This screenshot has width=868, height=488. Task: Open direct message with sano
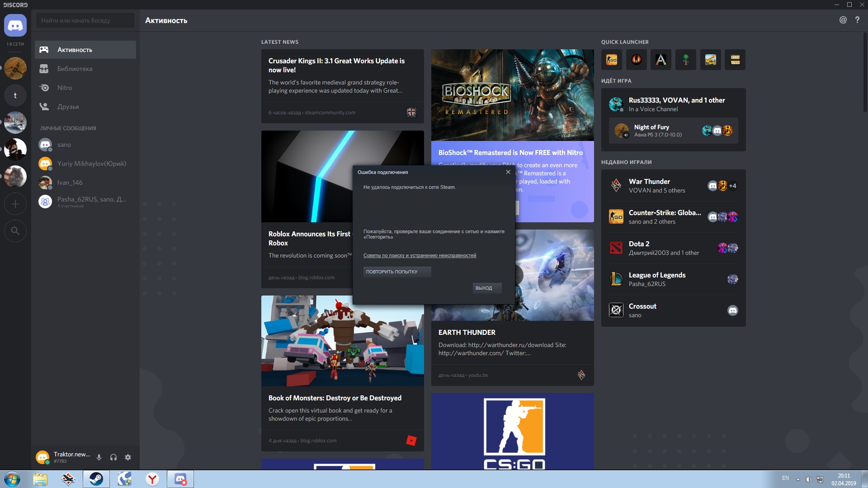point(85,145)
